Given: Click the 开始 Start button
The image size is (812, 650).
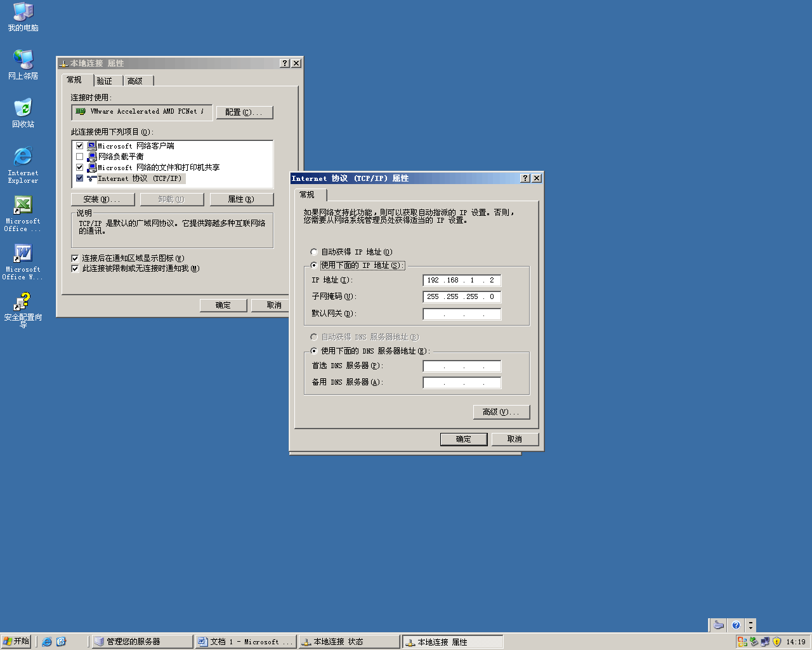Looking at the screenshot, I should click(x=16, y=642).
